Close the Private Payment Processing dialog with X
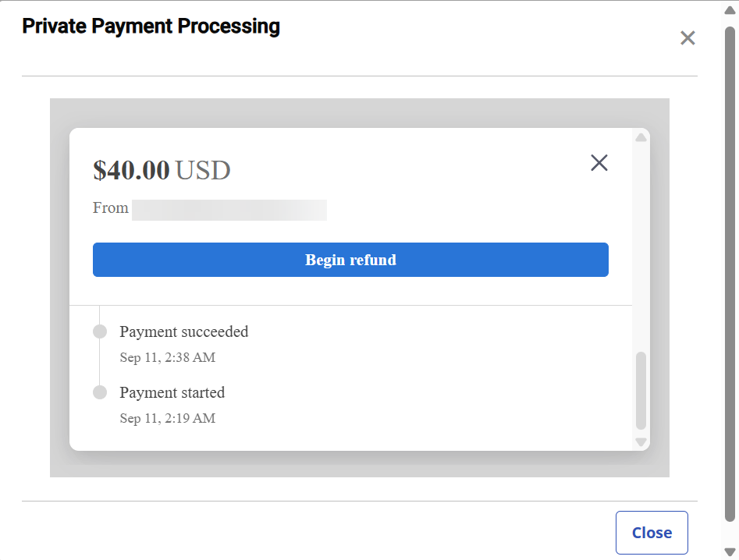The height and width of the screenshot is (560, 739). pos(687,38)
